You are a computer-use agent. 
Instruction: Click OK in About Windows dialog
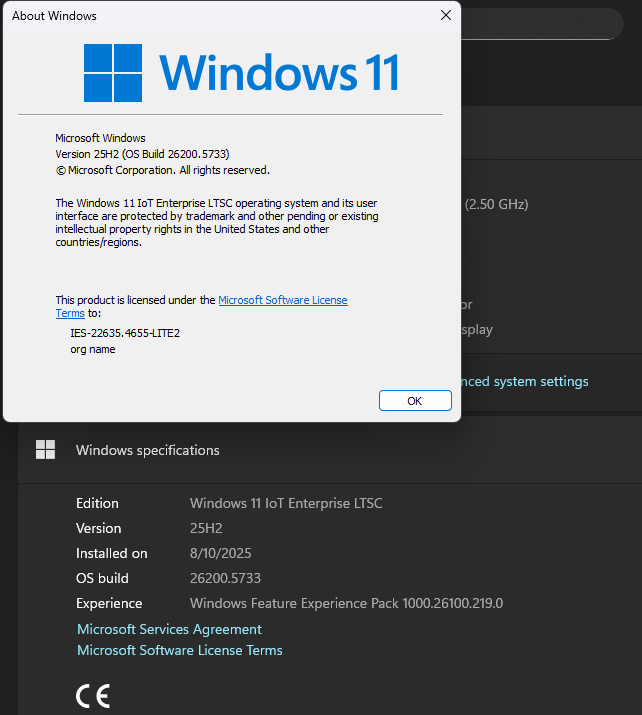(415, 400)
